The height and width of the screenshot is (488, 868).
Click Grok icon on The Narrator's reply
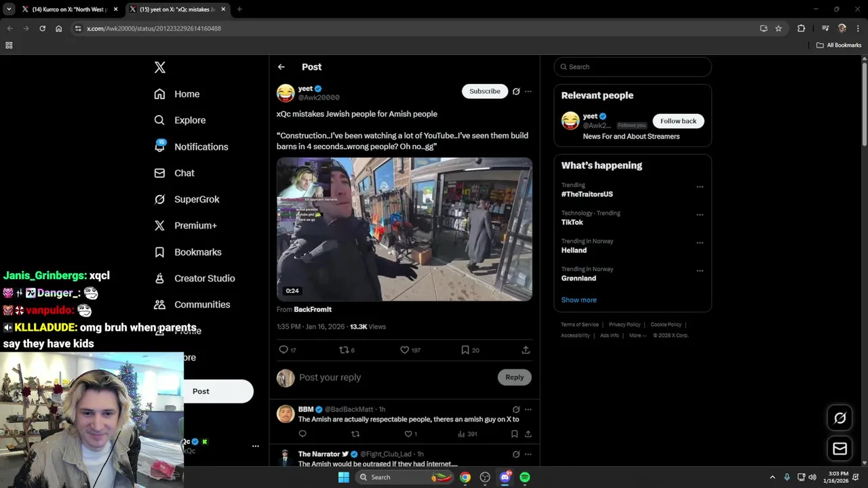pos(516,454)
